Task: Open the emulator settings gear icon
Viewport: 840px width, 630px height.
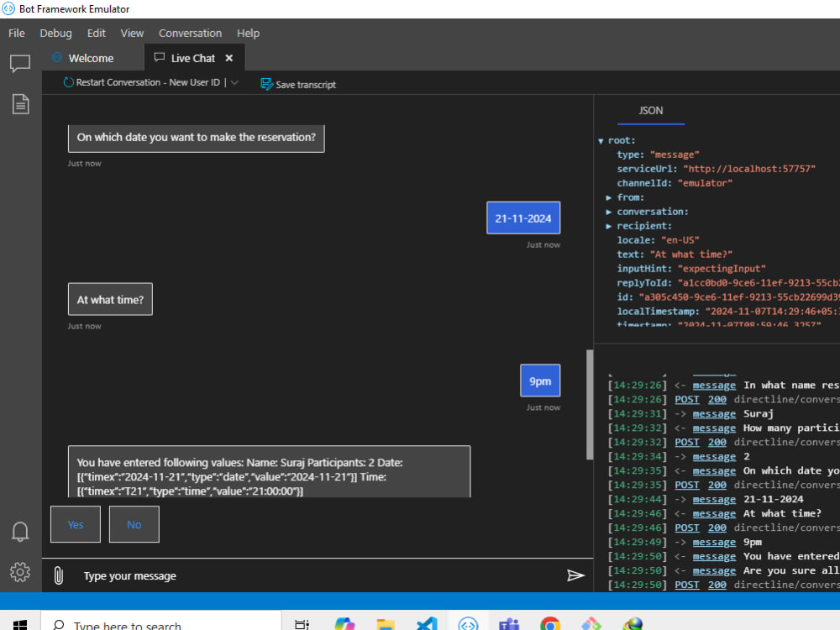Action: (19, 573)
